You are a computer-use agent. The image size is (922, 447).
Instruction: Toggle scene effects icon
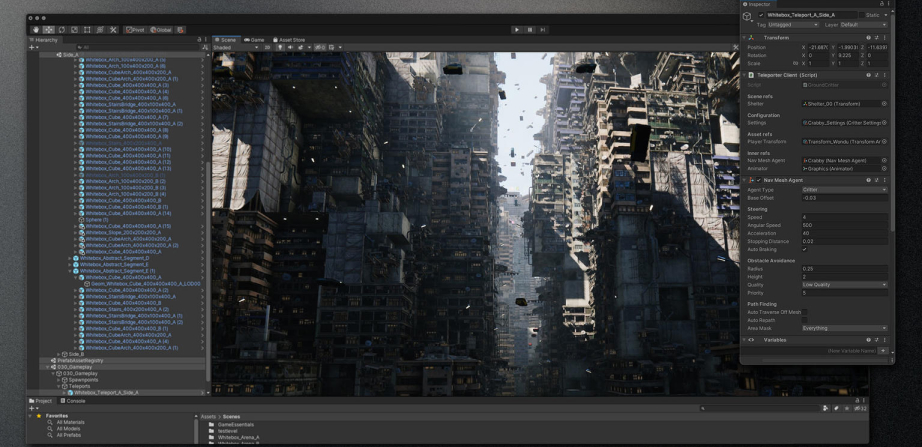300,47
